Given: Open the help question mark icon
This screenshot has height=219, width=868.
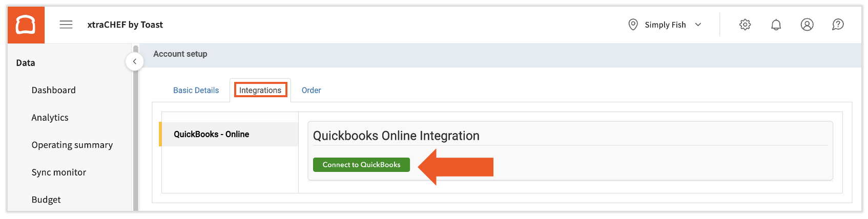Looking at the screenshot, I should [838, 25].
